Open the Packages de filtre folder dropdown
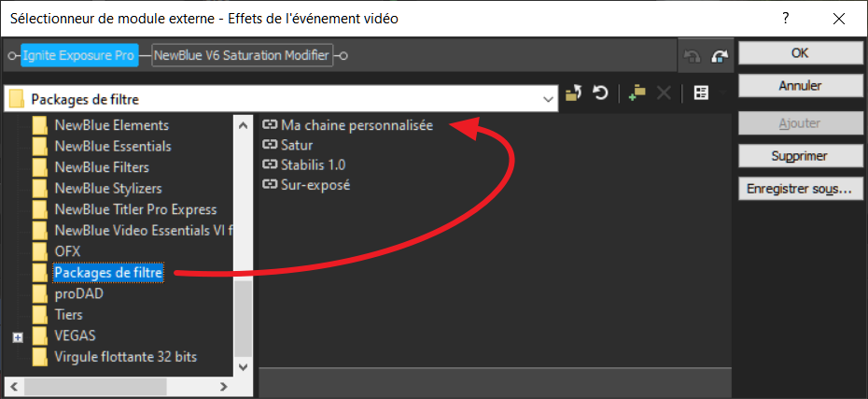Viewport: 868px width, 399px height. tap(549, 99)
